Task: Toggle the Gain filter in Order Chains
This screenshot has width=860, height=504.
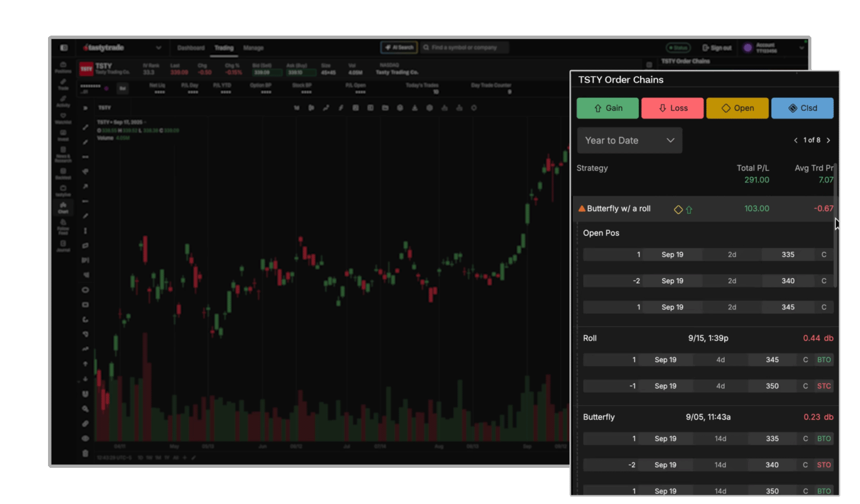Action: pyautogui.click(x=607, y=108)
